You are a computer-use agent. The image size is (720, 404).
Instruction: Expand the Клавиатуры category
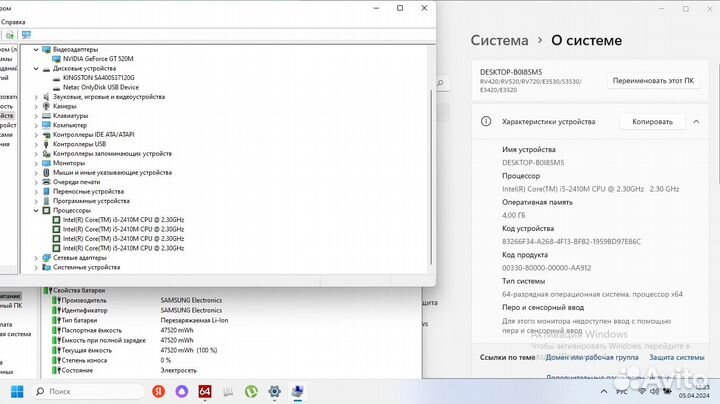click(36, 116)
